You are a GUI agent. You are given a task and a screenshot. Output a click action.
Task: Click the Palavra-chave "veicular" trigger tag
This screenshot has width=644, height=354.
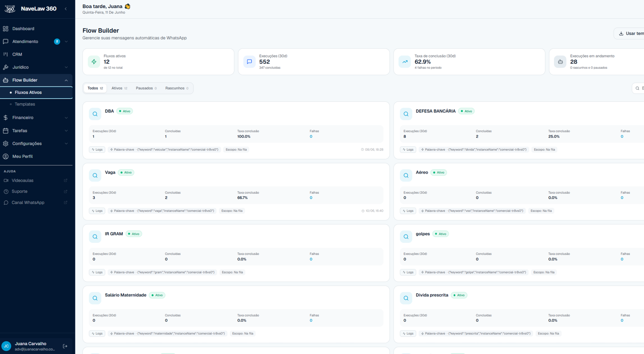coord(164,150)
